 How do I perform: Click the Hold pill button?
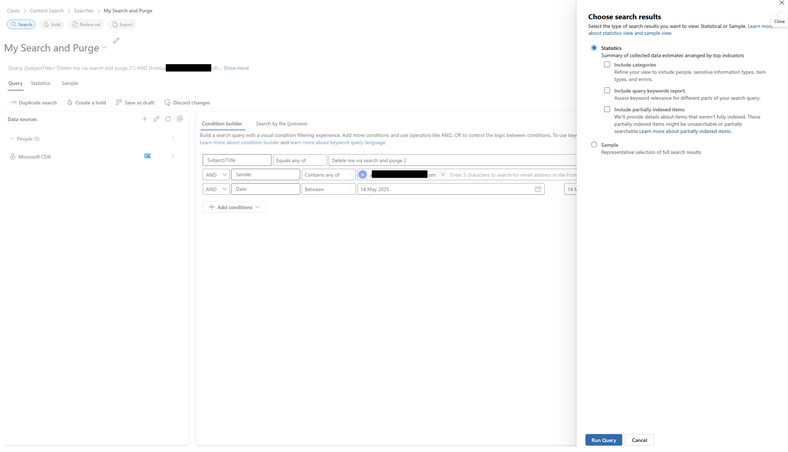pyautogui.click(x=52, y=24)
